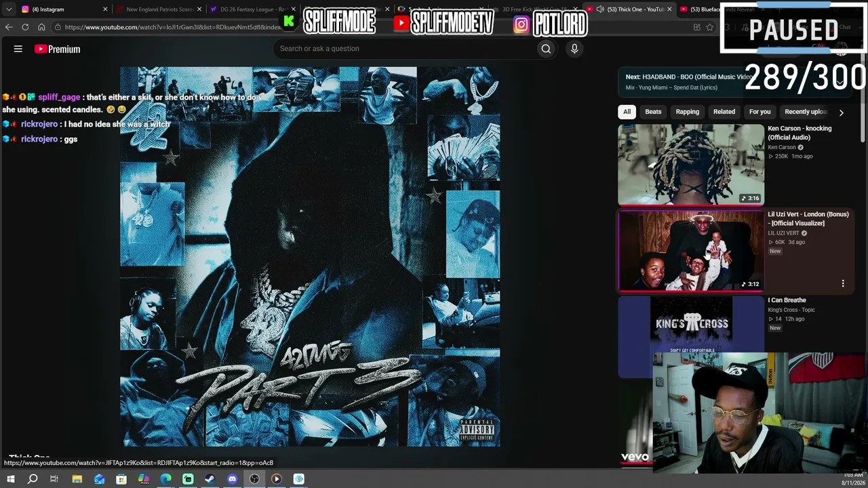Show more filter chips with right chevron

841,113
